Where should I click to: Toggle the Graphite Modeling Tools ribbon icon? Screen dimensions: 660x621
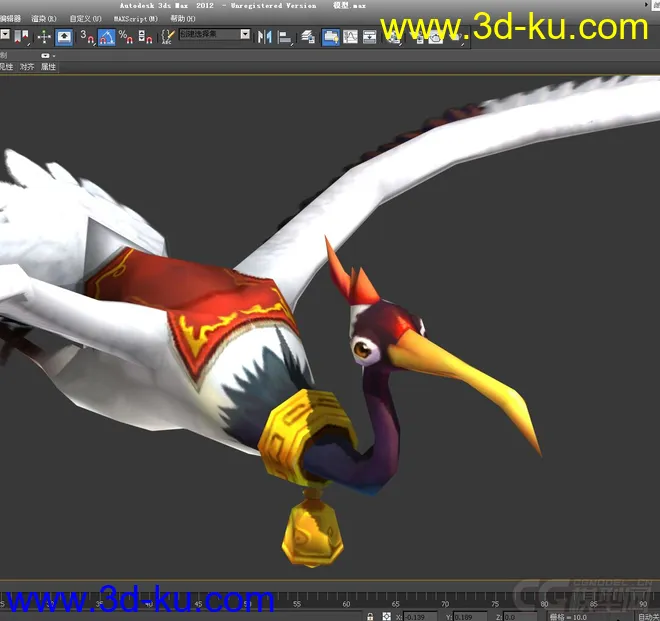click(331, 37)
